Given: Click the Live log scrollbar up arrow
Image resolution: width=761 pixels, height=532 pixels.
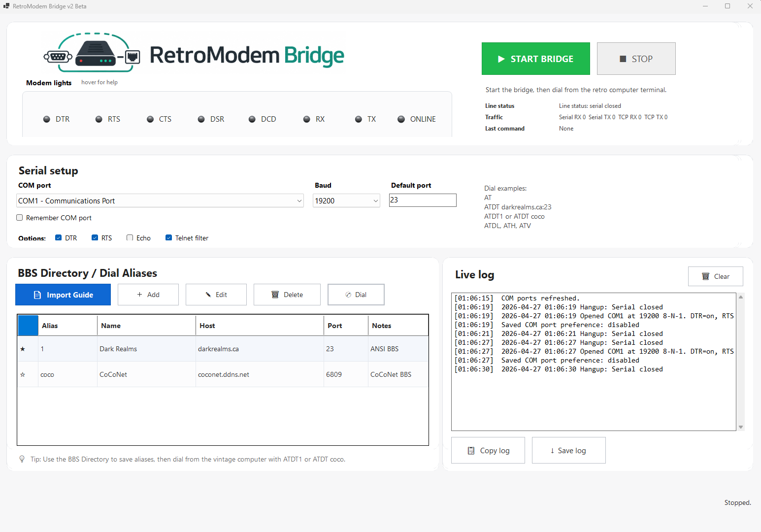Looking at the screenshot, I should (x=741, y=297).
